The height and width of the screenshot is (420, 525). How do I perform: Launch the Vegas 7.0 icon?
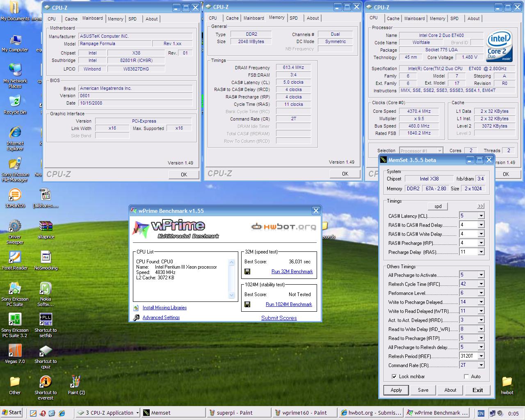tap(15, 354)
